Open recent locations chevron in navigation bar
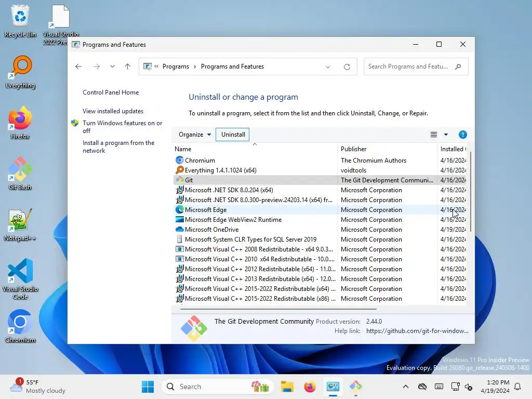532x399 pixels. [x=112, y=66]
